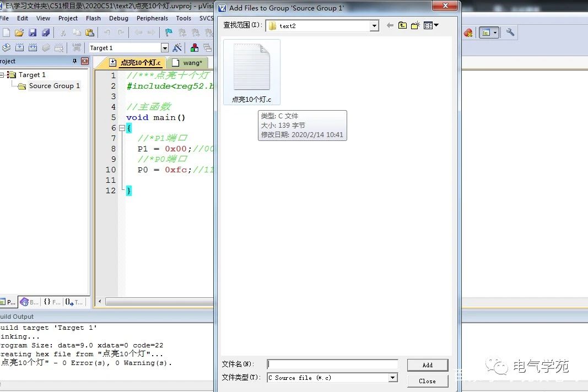Screen dimensions: 588x392
Task: Switch to the Functions bottom tab
Action: [52, 302]
